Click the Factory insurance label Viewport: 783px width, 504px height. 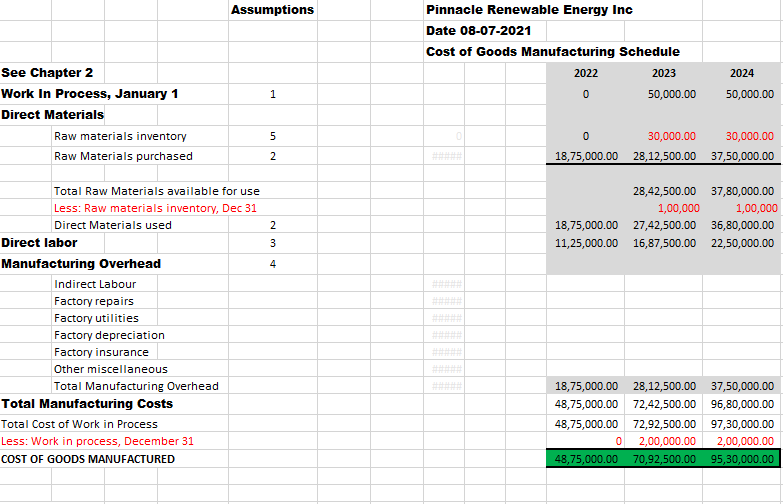[101, 352]
